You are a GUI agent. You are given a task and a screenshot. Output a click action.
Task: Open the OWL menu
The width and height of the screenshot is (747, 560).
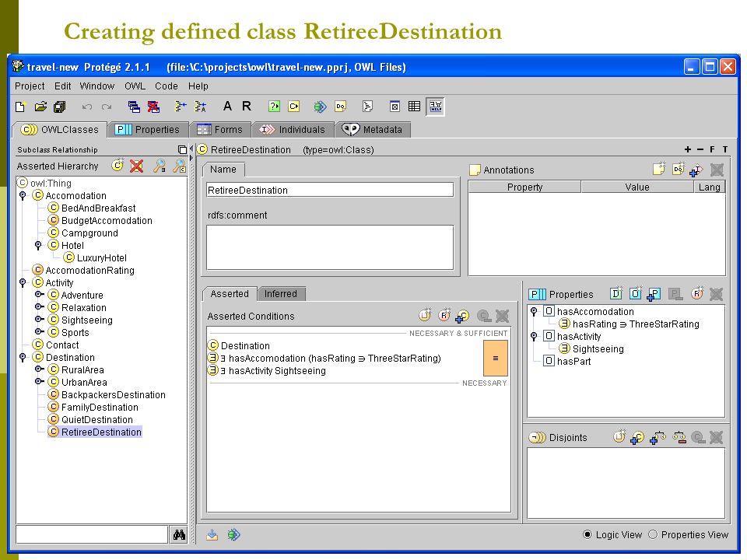pos(135,86)
